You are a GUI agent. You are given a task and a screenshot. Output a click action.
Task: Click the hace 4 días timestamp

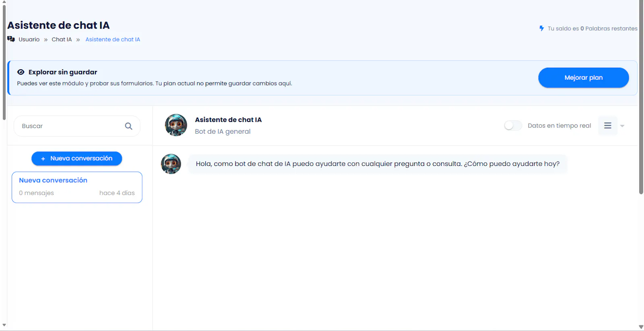click(x=117, y=193)
